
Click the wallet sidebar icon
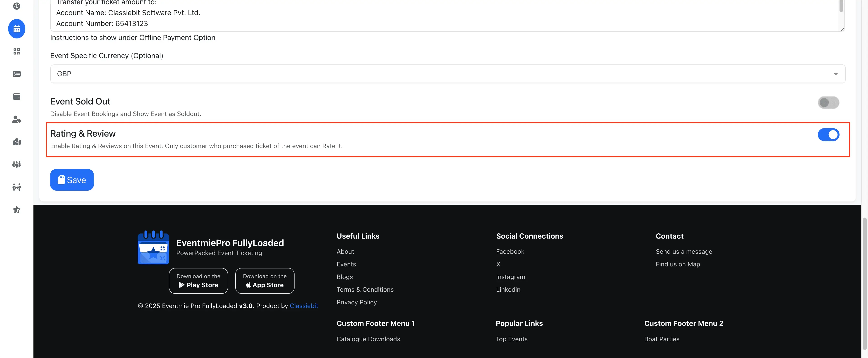pos(17,97)
